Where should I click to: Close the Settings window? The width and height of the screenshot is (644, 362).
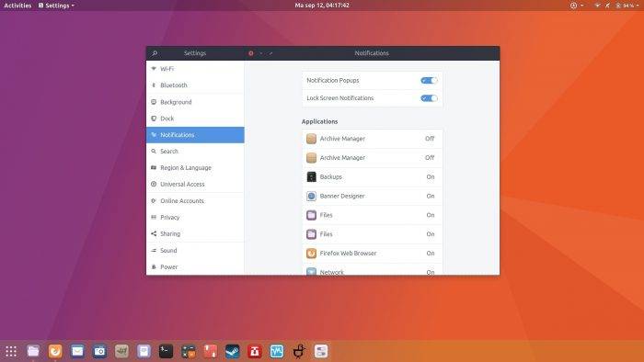251,53
